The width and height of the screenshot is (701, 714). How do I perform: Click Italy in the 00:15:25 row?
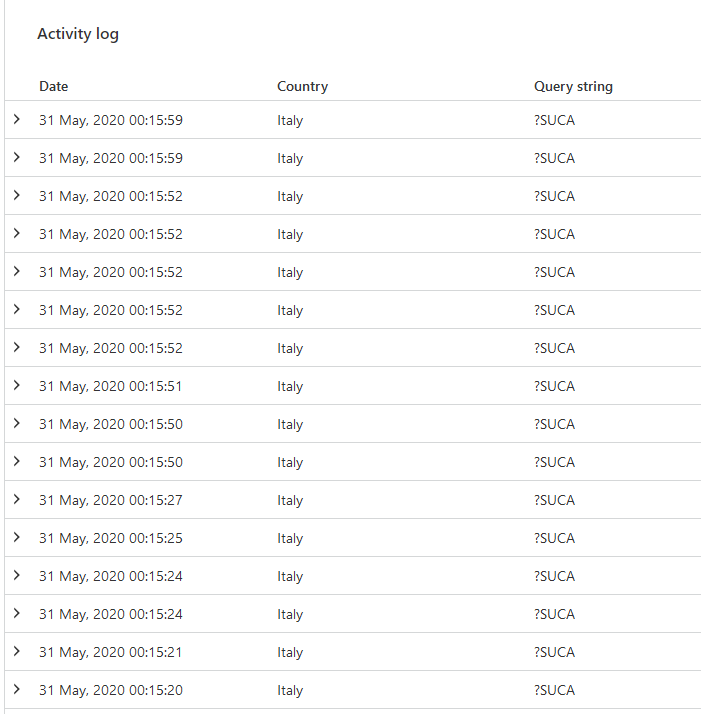pyautogui.click(x=290, y=538)
